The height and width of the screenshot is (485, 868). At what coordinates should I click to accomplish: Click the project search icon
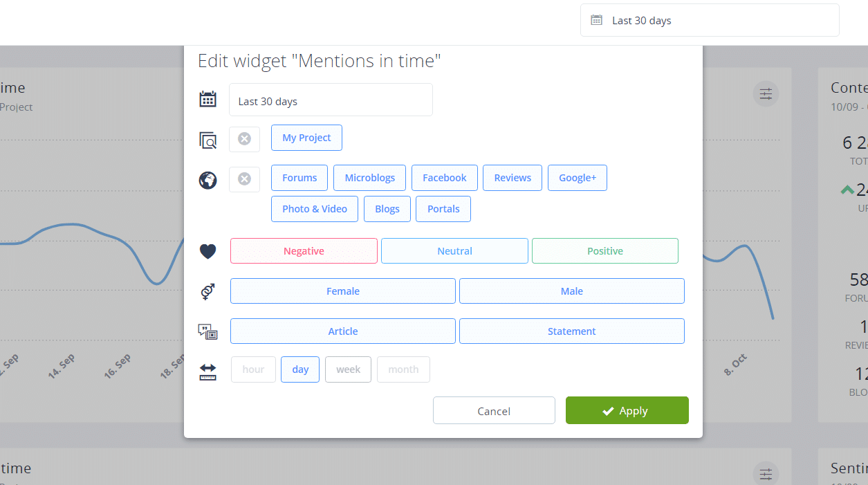pos(207,140)
